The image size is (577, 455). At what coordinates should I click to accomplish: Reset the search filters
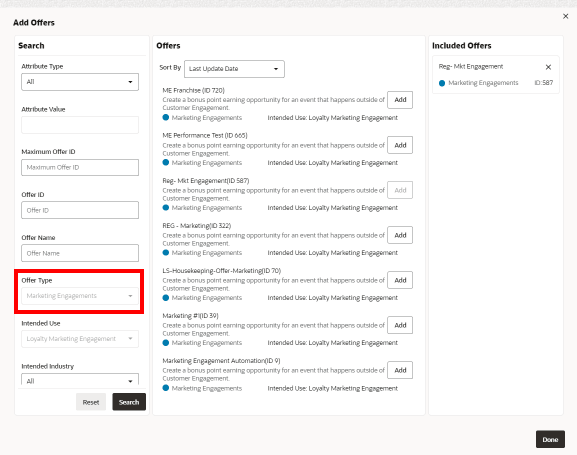[x=91, y=402]
